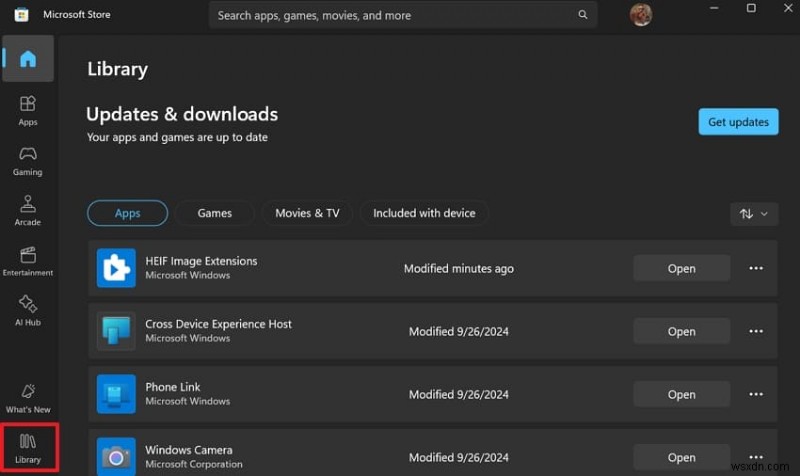Open Phone Link app

tap(682, 394)
